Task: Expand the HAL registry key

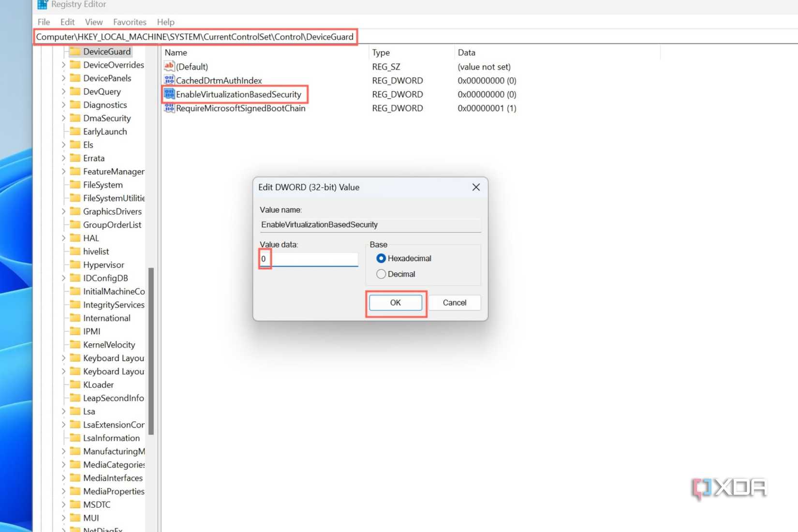Action: coord(63,238)
